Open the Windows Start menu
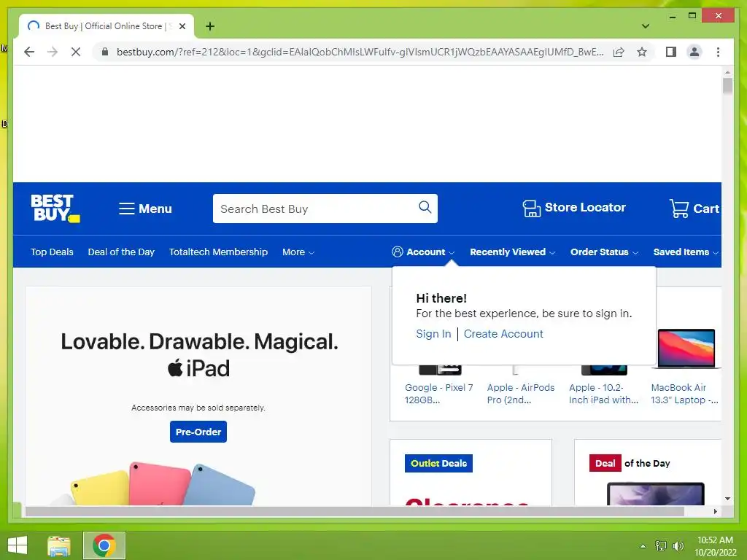This screenshot has height=560, width=747. 18,545
